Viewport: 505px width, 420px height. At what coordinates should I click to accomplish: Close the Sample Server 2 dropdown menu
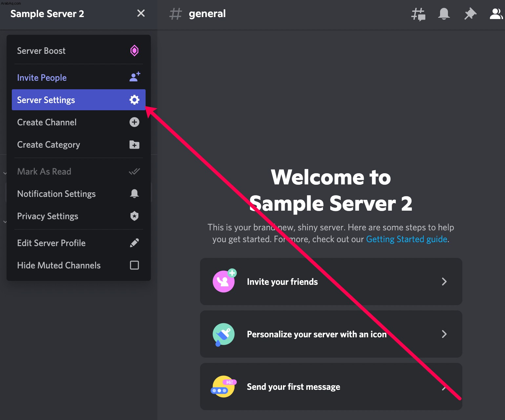[141, 13]
